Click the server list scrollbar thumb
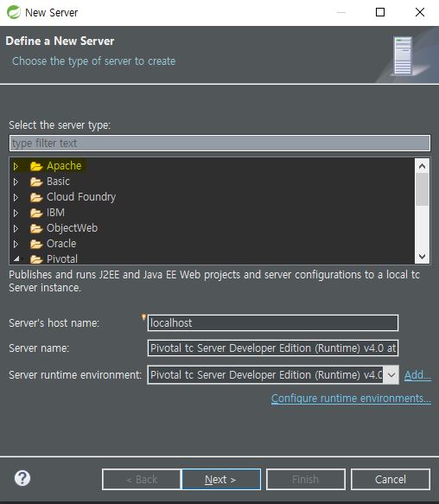 [x=422, y=189]
